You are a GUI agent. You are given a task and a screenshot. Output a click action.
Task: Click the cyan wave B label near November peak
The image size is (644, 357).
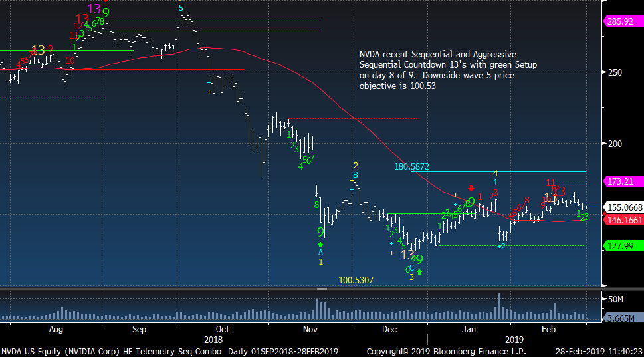coord(356,175)
